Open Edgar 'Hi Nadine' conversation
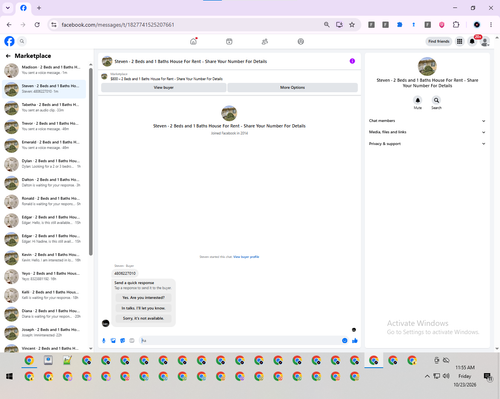This screenshot has height=399, width=500. 44,239
